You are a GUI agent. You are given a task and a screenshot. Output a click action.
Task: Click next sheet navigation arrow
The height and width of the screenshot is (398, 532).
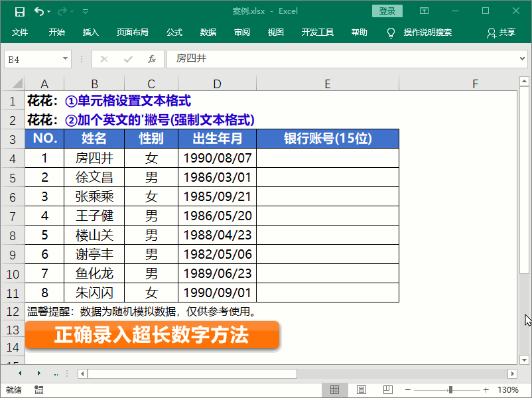pos(39,373)
